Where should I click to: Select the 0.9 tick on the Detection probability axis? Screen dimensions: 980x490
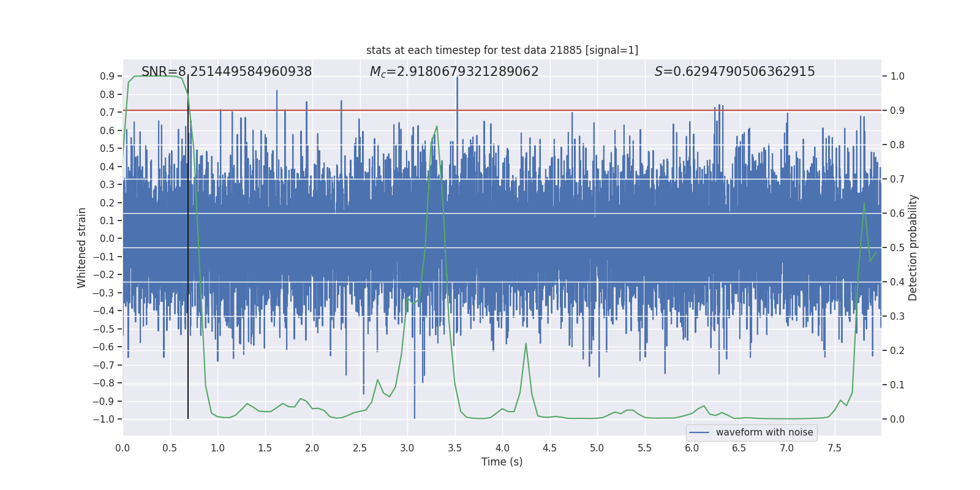(897, 111)
